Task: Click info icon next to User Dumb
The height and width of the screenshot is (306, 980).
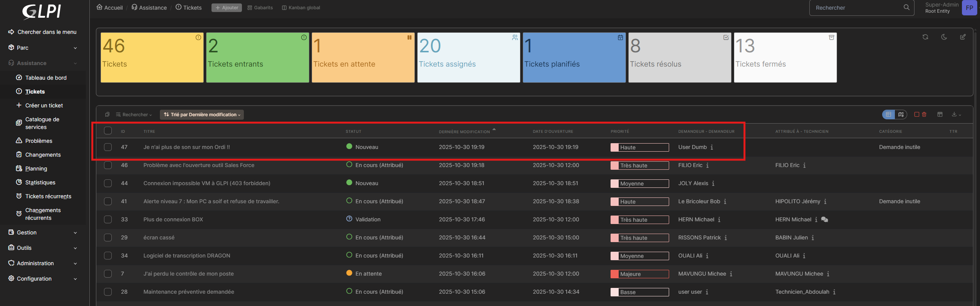Action: click(x=712, y=147)
